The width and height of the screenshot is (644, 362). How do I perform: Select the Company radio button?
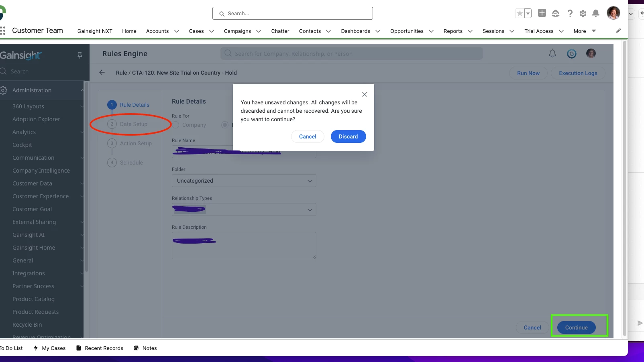point(176,125)
